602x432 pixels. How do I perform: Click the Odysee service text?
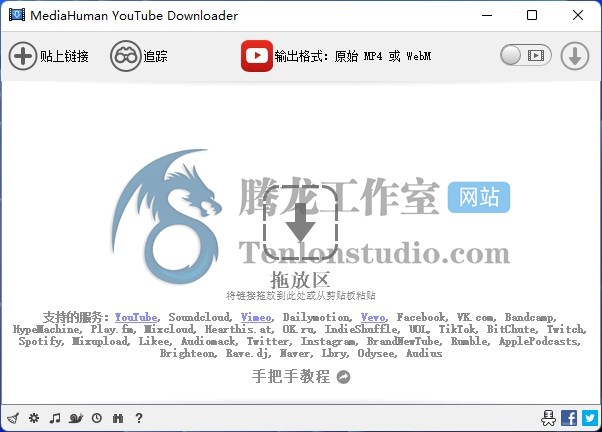click(x=376, y=353)
